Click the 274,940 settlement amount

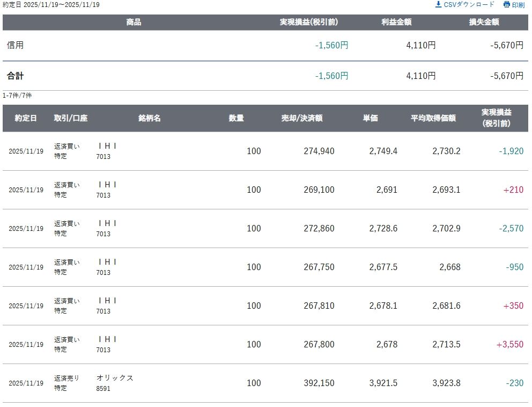[319, 151]
